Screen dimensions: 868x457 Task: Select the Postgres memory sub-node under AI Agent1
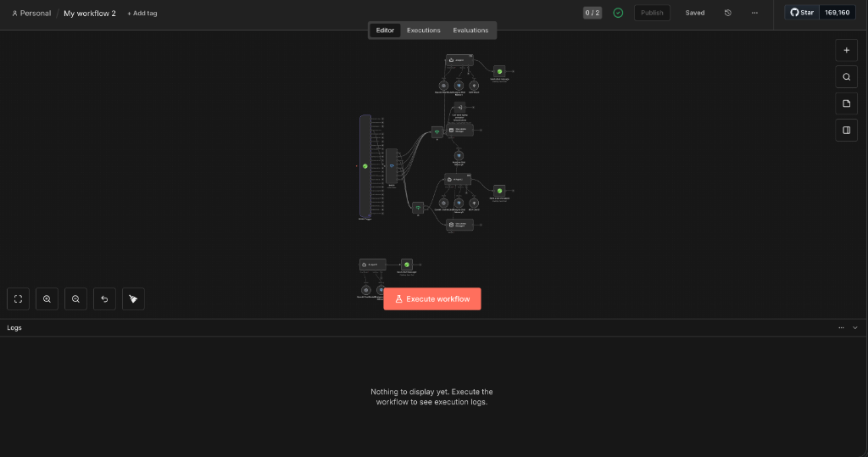click(x=459, y=203)
